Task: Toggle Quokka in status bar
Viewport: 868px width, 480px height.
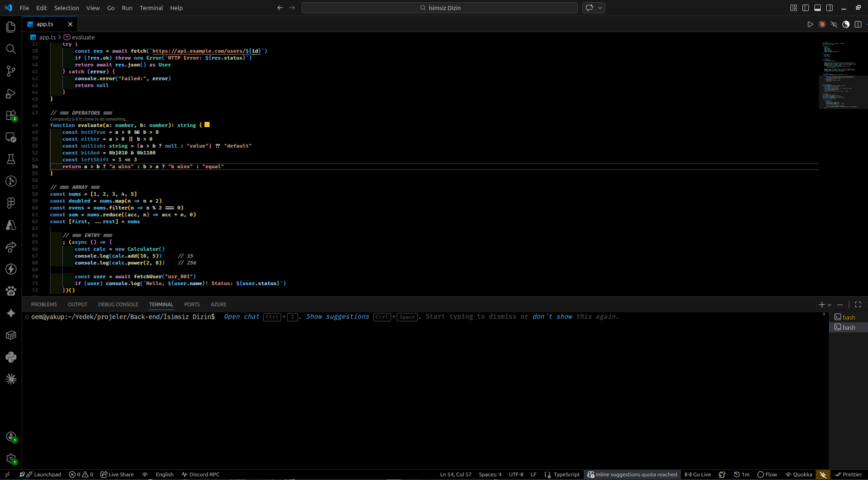Action: click(x=799, y=474)
